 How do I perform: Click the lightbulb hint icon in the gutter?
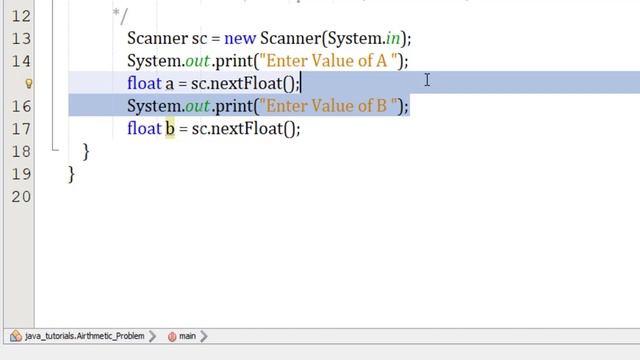point(29,84)
